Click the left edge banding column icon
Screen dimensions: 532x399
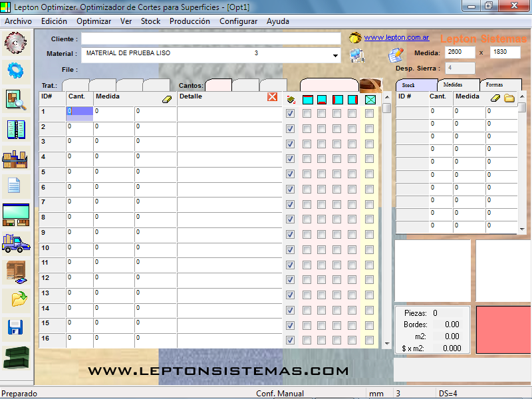pos(337,100)
